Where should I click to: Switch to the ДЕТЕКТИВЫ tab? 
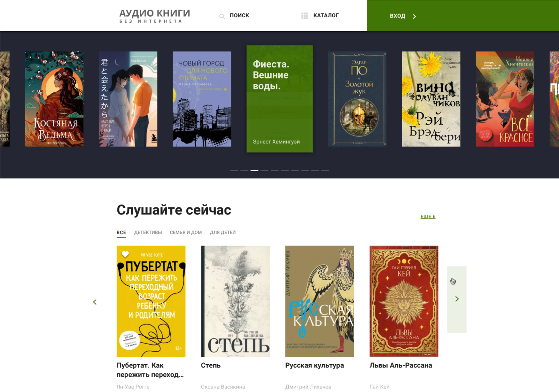point(148,232)
